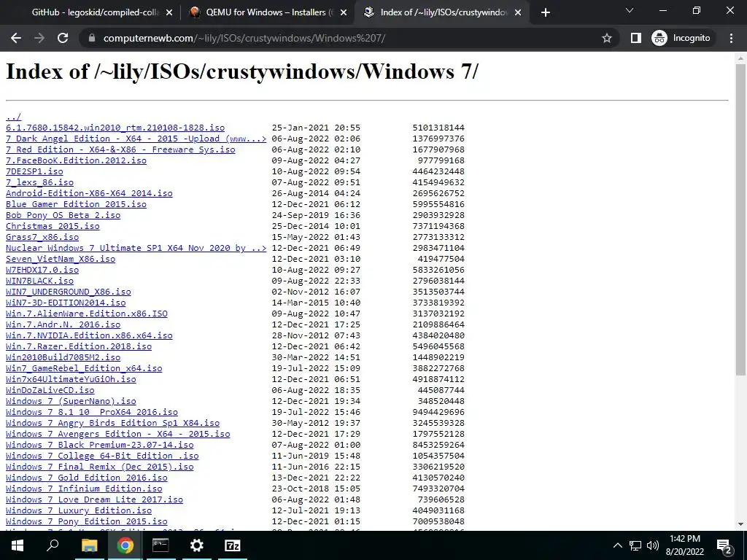This screenshot has width=747, height=560.
Task: Open Nuclear Windows 7 Ultimate SP1 link
Action: tap(136, 248)
